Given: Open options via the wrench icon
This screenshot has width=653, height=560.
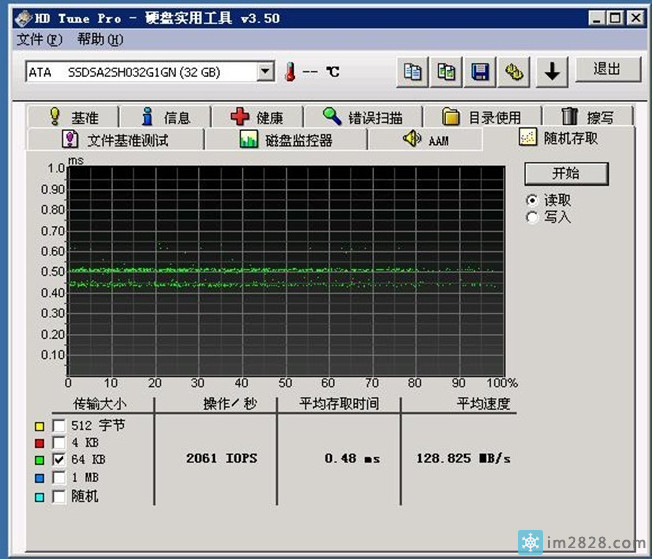Looking at the screenshot, I should [514, 72].
